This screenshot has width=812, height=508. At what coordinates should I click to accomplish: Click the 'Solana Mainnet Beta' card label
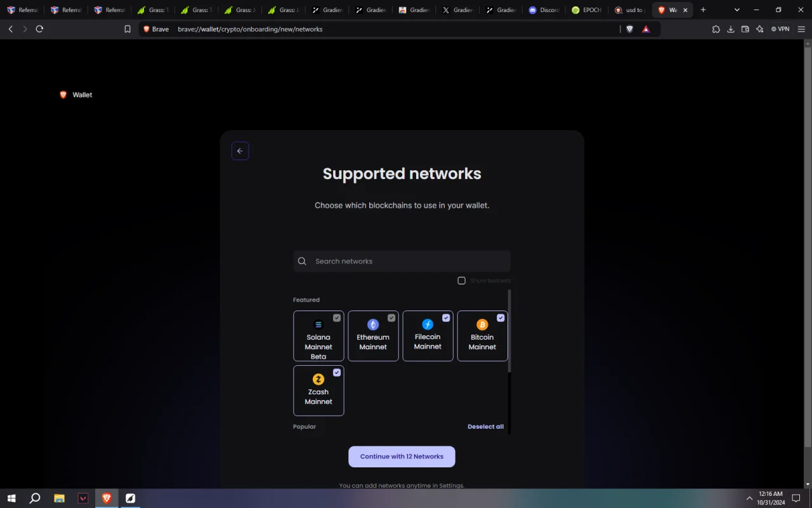click(318, 347)
